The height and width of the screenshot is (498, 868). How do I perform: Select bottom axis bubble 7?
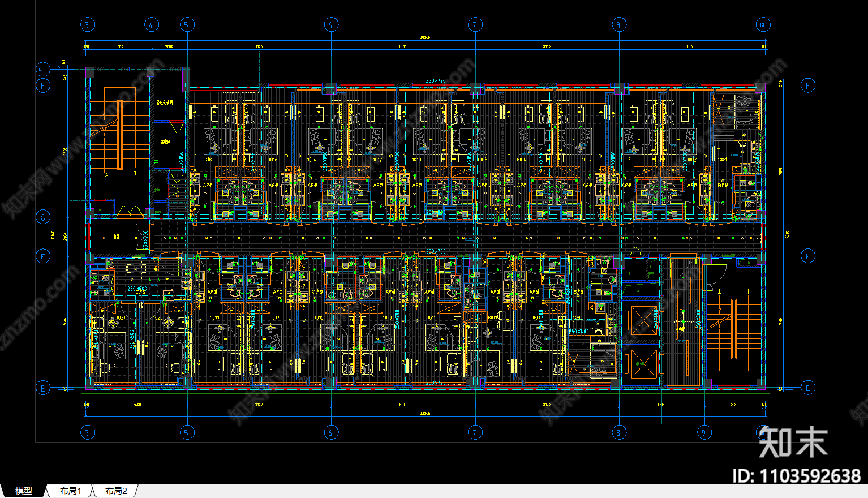[x=475, y=433]
